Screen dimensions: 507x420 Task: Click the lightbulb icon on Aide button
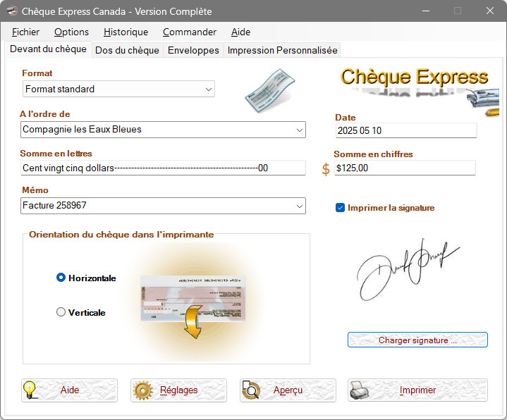coord(30,390)
